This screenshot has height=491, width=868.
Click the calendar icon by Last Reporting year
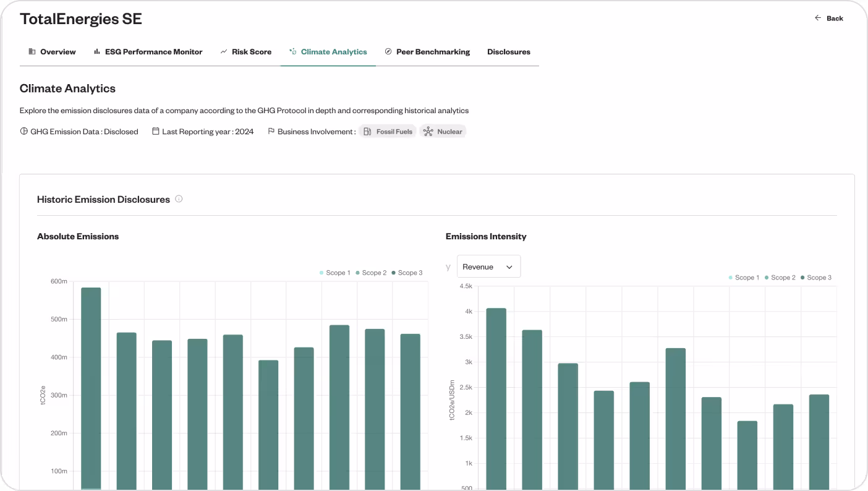point(156,131)
